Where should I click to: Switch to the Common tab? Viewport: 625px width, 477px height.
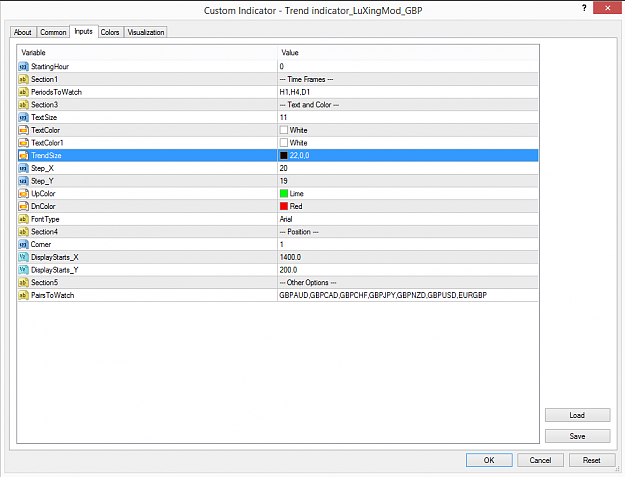(53, 32)
